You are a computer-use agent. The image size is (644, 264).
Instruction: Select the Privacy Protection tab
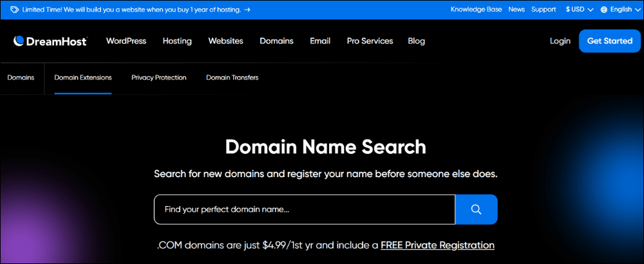(x=159, y=77)
